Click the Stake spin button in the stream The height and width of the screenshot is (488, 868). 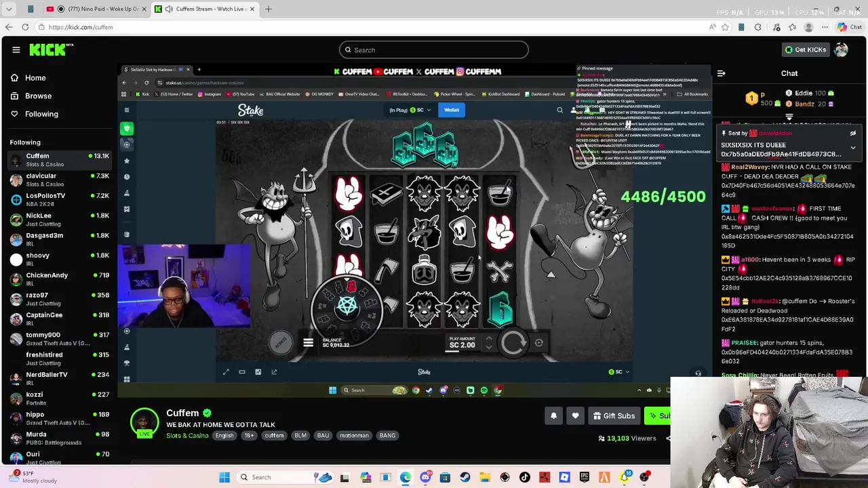(513, 343)
